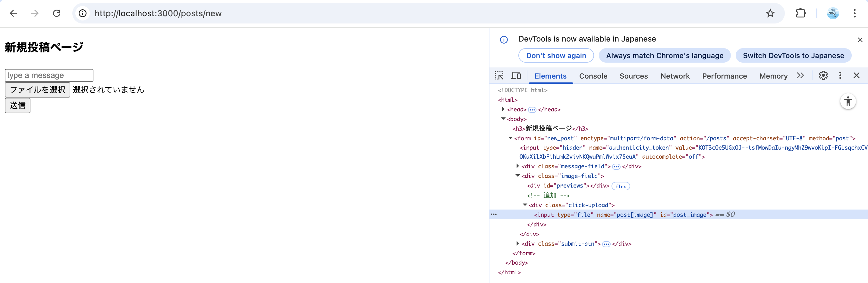Click the ellipsis badge in submit-btn div
Screen dimensions: 868x283
(x=606, y=244)
